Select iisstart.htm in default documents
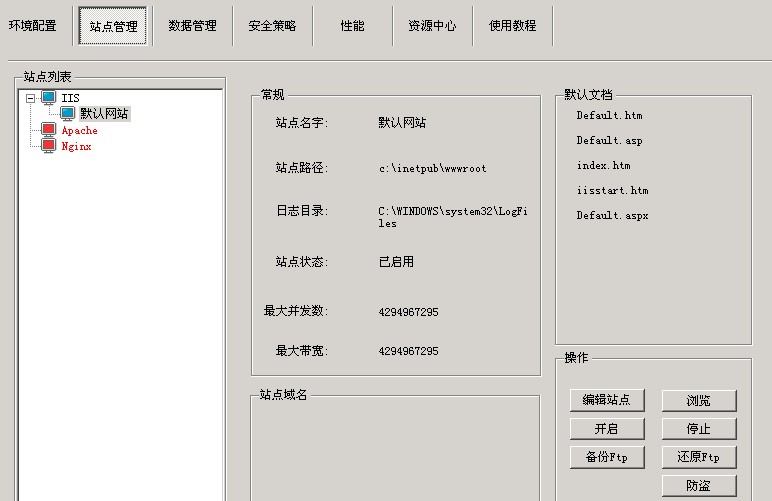The height and width of the screenshot is (501, 772). coord(612,190)
